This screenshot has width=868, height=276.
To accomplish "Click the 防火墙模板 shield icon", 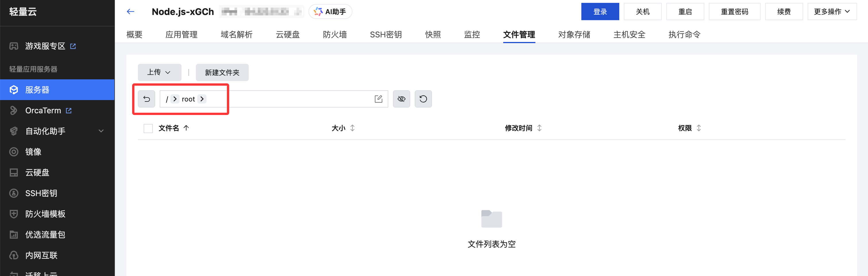I will pos(14,214).
